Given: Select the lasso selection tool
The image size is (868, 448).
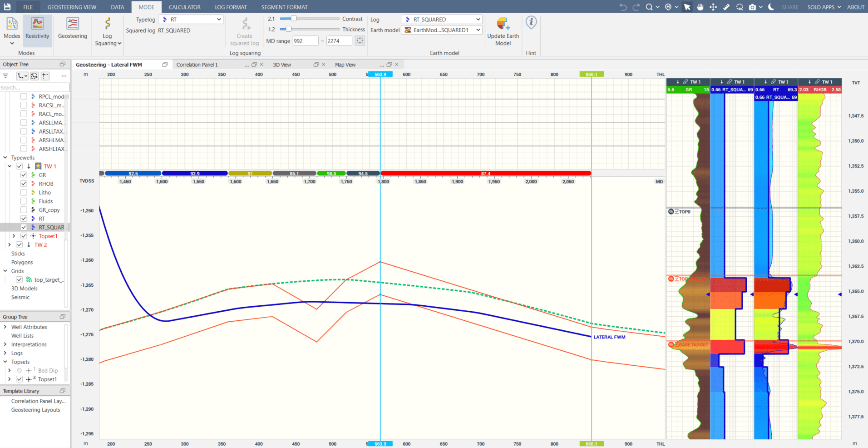Looking at the screenshot, I should point(740,7).
